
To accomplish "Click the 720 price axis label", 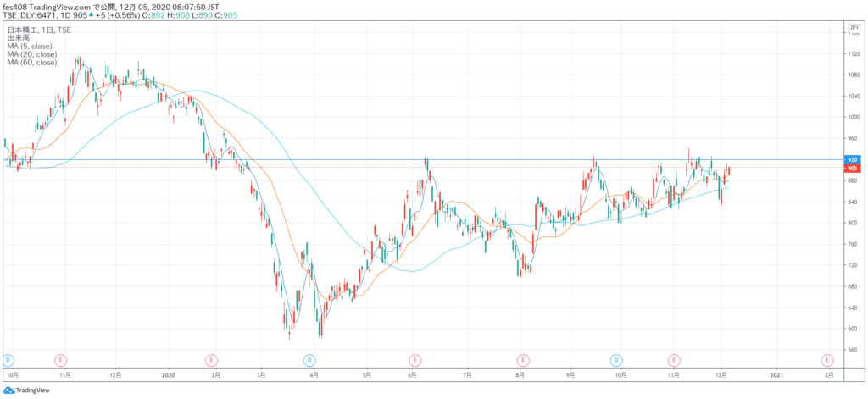I will tap(853, 266).
